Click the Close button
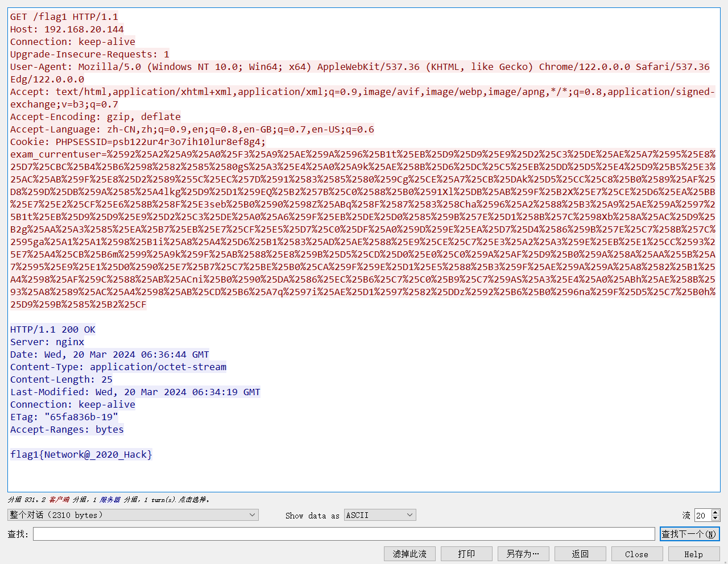The height and width of the screenshot is (564, 728). coord(636,554)
